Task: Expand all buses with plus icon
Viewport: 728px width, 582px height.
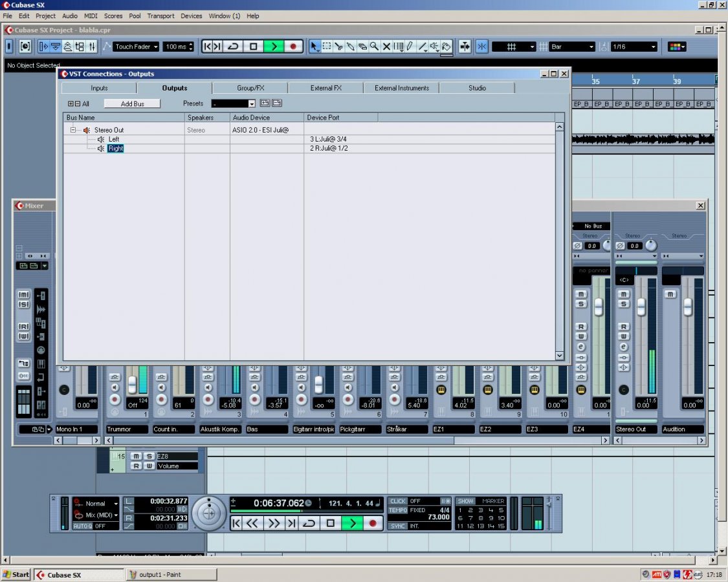Action: click(x=71, y=104)
